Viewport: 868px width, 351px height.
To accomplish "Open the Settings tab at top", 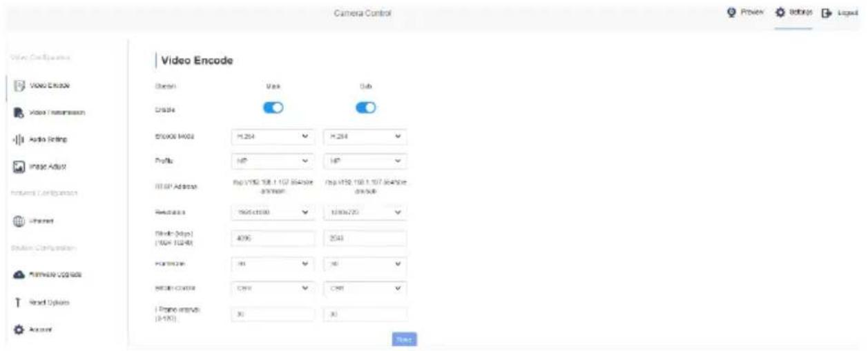I will pyautogui.click(x=793, y=14).
